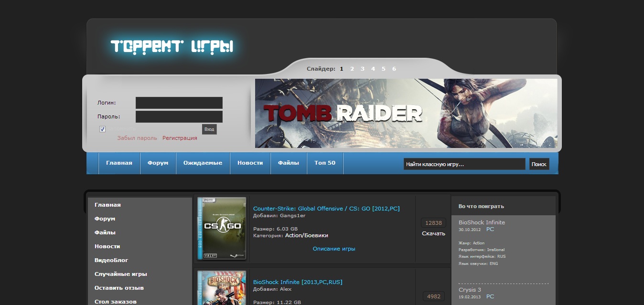Open BioShock Infinite in Во что поиграть panel
This screenshot has width=644, height=305.
(482, 222)
